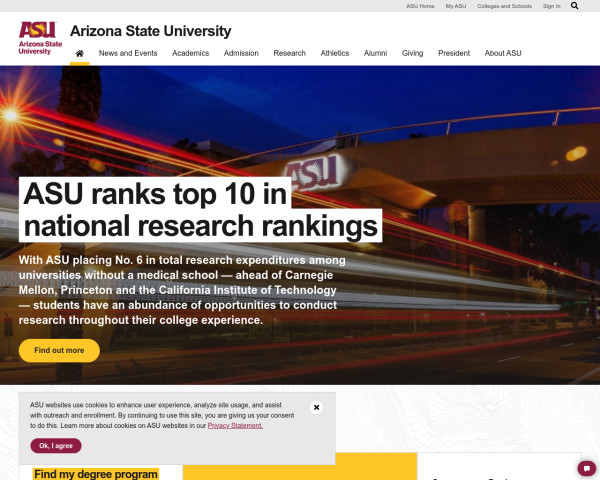Open the Athletics navigation link
Screen dimensions: 600x480
point(335,53)
